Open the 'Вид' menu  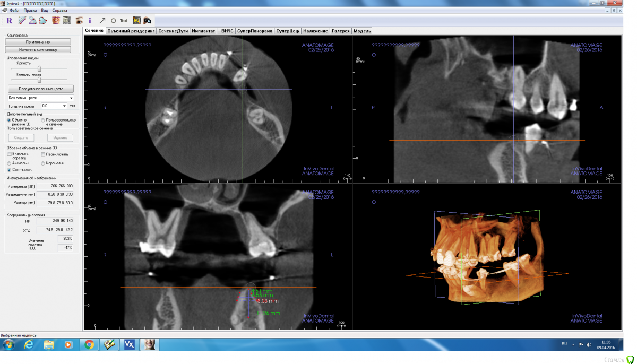click(45, 10)
